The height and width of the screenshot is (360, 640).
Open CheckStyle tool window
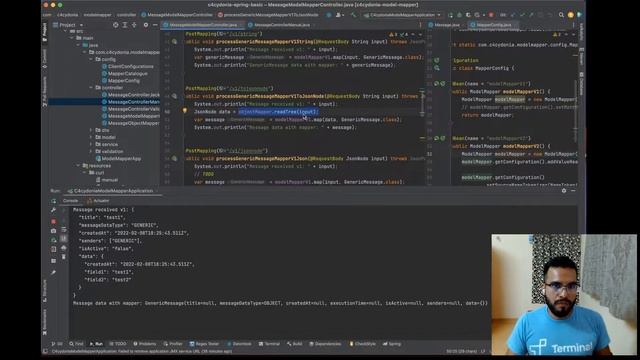pos(362,344)
